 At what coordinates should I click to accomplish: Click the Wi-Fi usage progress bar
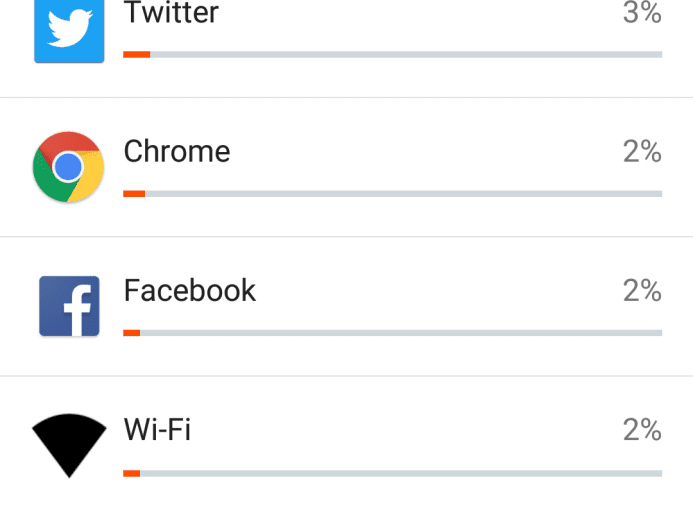pos(392,473)
